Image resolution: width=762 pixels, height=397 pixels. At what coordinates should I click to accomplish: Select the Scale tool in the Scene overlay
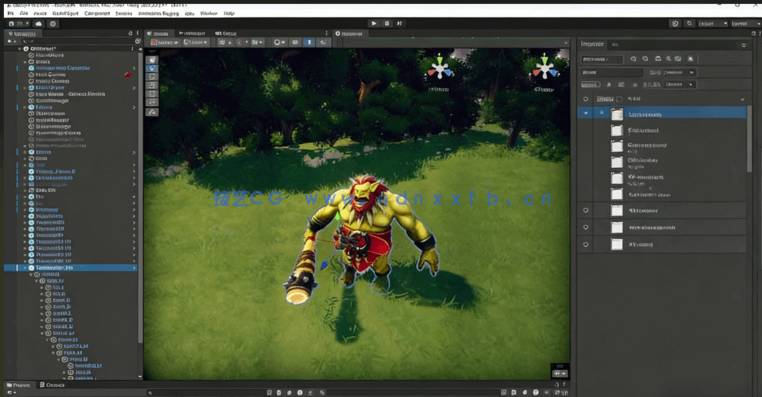click(x=152, y=86)
